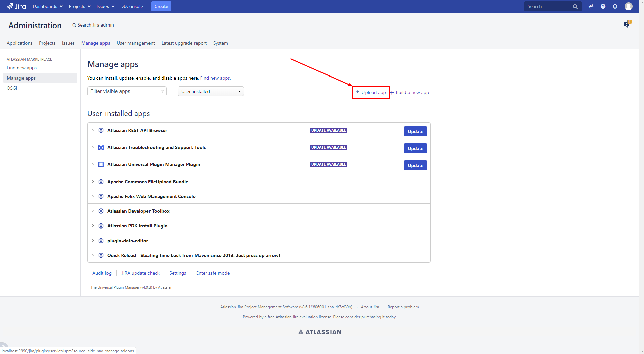
Task: Select OSGi in the sidebar
Action: (12, 88)
